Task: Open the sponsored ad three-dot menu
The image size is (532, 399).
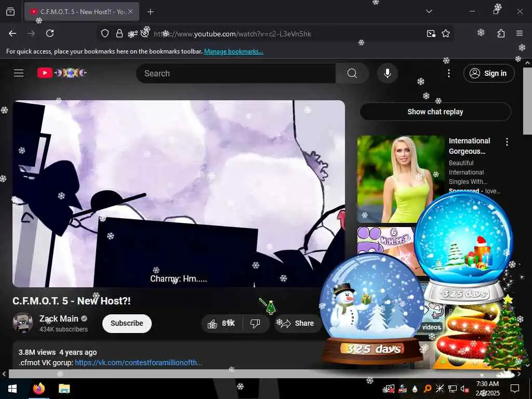Action: tap(507, 142)
